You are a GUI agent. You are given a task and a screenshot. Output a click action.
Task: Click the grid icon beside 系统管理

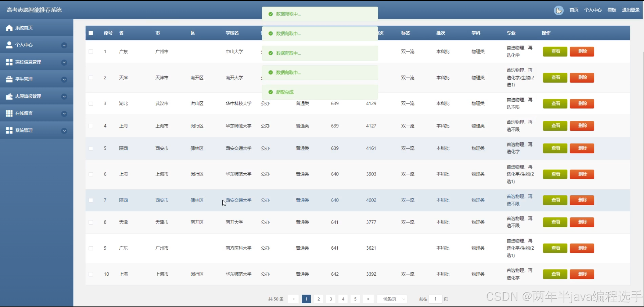coord(9,130)
